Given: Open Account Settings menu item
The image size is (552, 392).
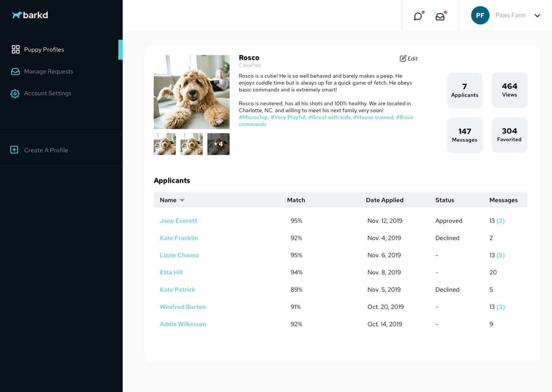Looking at the screenshot, I should (48, 93).
